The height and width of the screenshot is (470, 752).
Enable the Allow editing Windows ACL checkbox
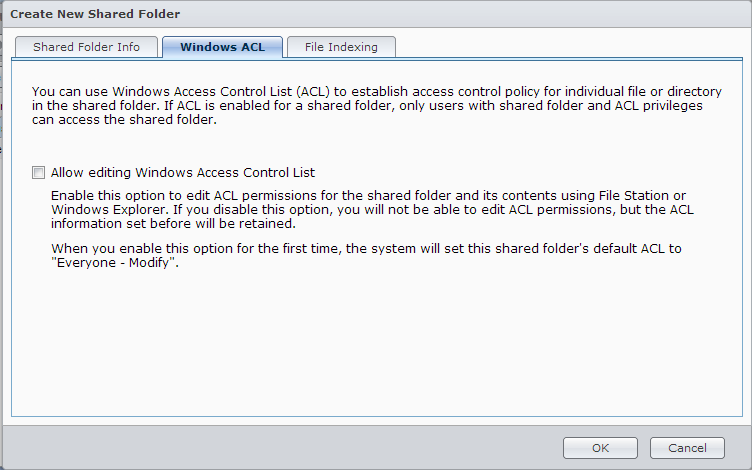[x=39, y=172]
